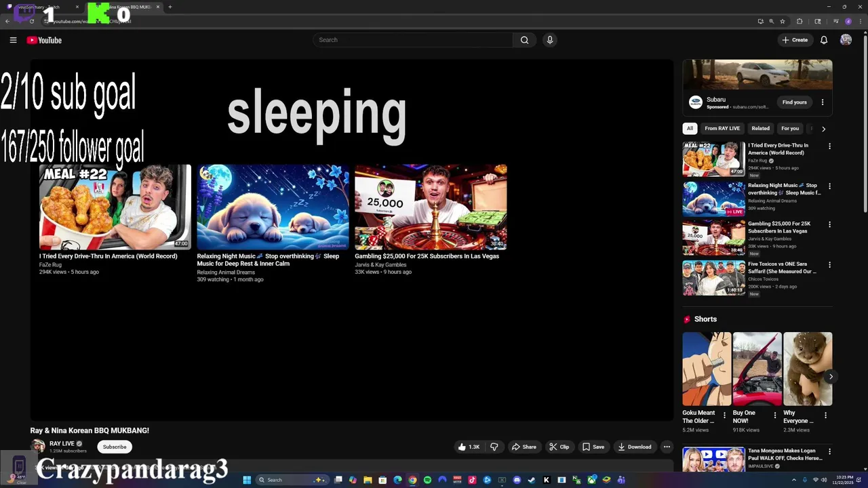Open sidebar title I Tried Every Drive-Thru
The height and width of the screenshot is (488, 868).
pos(778,149)
